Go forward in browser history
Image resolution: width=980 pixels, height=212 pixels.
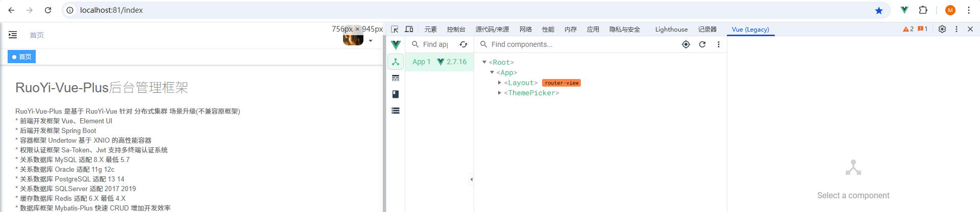[30, 10]
